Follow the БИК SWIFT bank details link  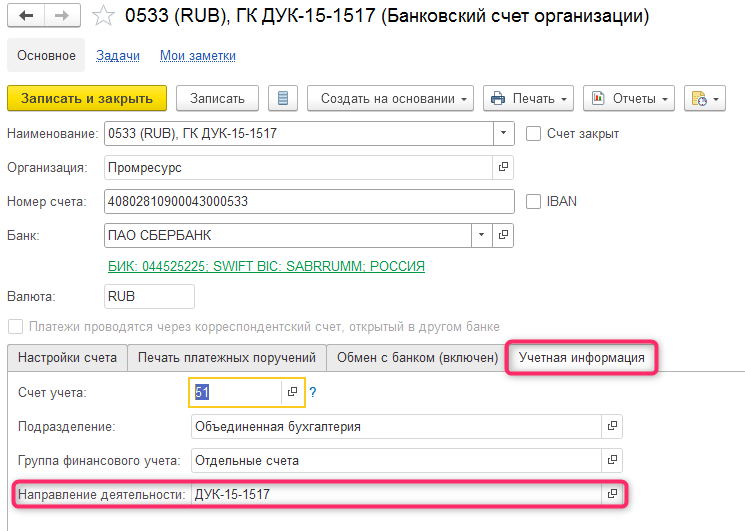pos(266,266)
